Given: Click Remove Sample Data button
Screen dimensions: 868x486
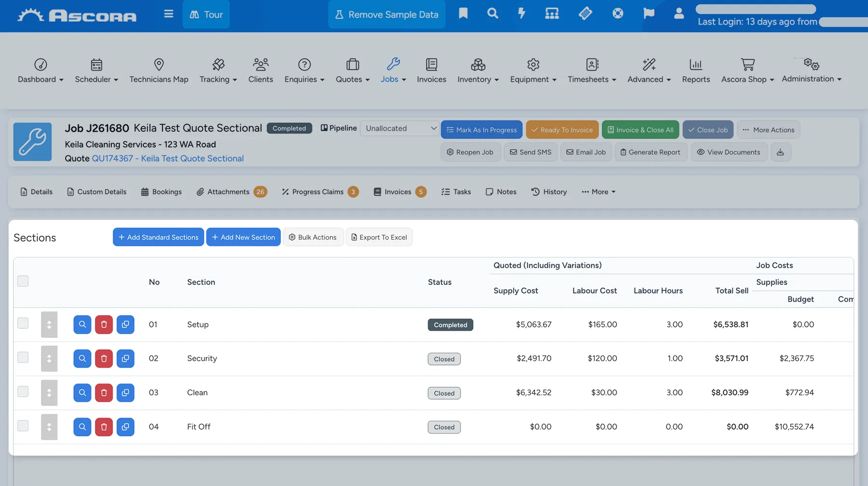Looking at the screenshot, I should point(387,14).
